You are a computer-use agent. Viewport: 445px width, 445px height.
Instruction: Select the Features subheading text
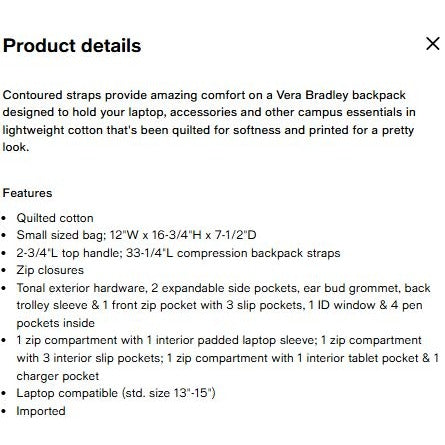(x=27, y=193)
